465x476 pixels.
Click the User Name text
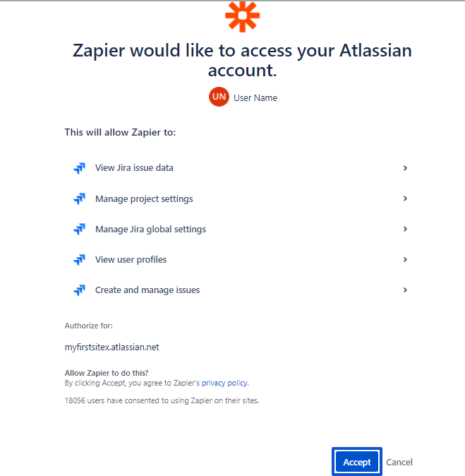[255, 97]
